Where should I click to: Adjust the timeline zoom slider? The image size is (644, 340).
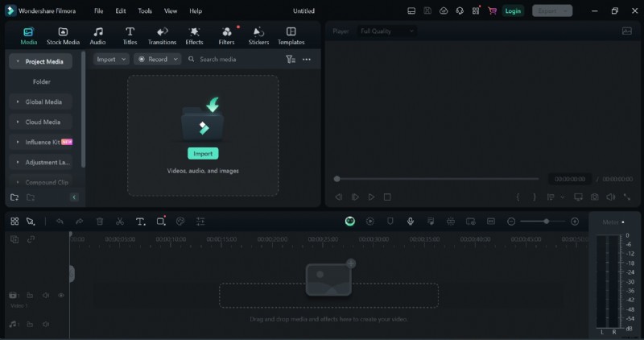coord(547,222)
